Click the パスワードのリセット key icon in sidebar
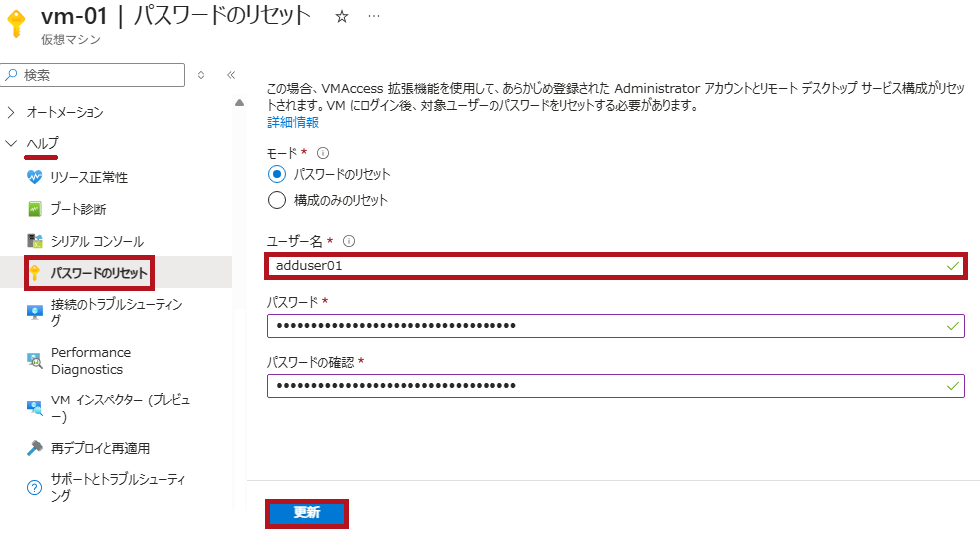This screenshot has height=535, width=980. coord(35,273)
